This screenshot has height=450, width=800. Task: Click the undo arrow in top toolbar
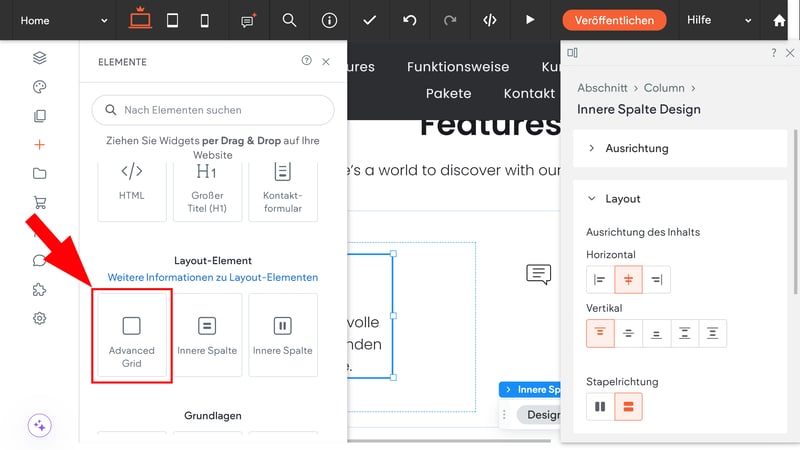pos(409,20)
